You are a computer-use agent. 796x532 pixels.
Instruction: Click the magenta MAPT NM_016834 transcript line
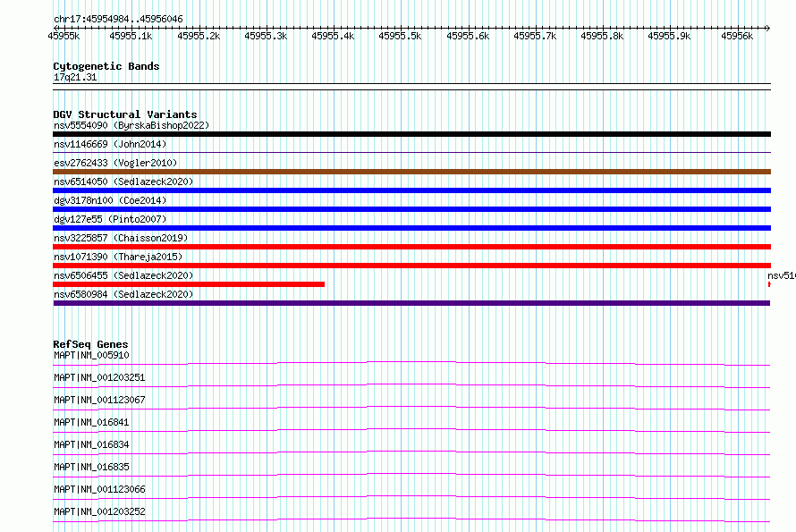click(411, 452)
